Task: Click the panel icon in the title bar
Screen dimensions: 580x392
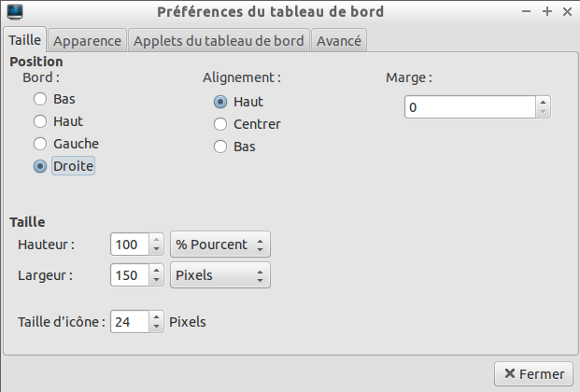Action: point(14,12)
